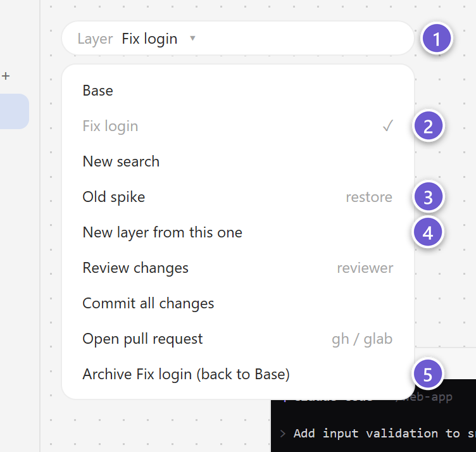476x452 pixels.
Task: Select the Old spike archived layer
Action: (238, 197)
